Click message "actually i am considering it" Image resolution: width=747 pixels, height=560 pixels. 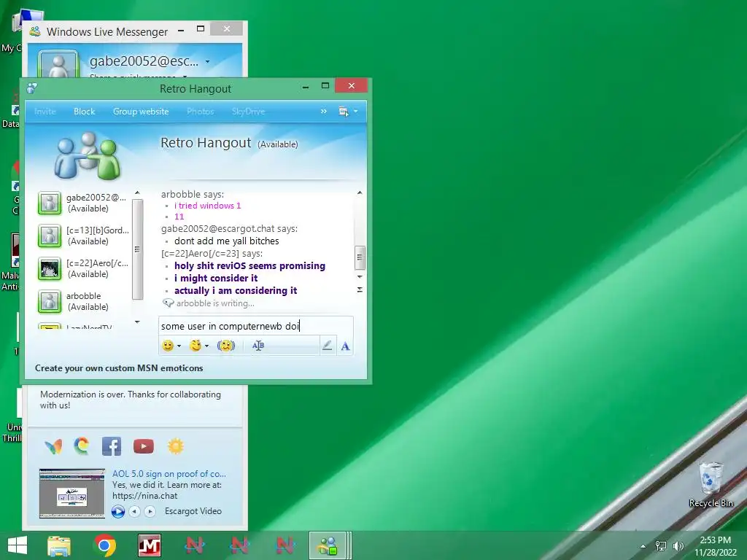tap(236, 290)
